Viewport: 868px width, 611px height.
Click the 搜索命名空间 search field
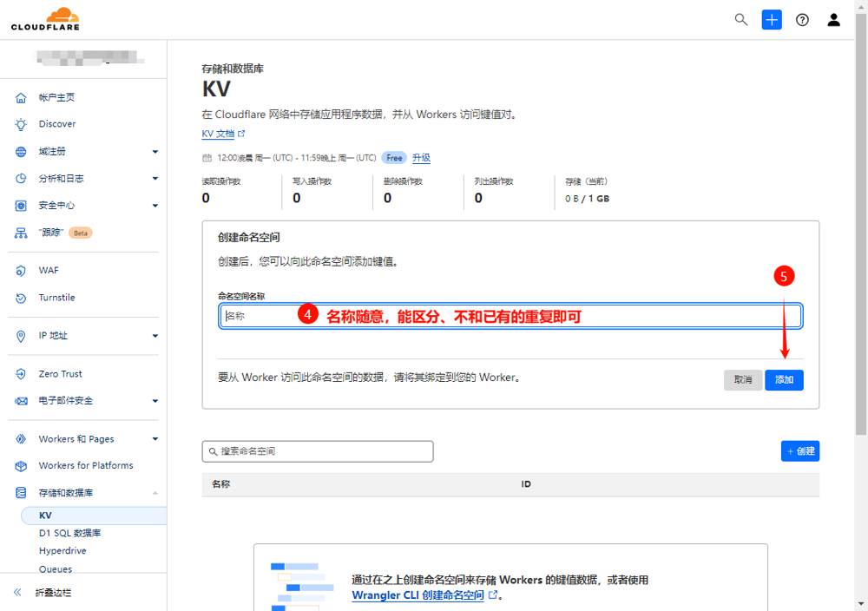click(318, 451)
